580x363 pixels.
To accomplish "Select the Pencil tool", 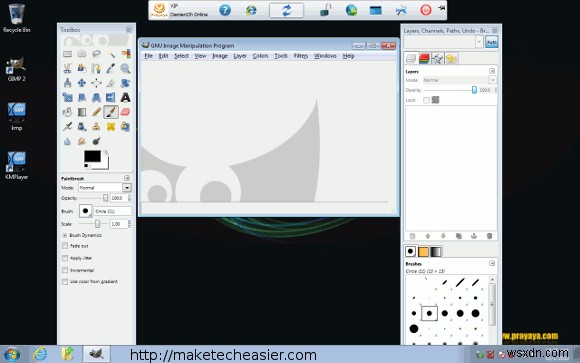I will coord(96,112).
